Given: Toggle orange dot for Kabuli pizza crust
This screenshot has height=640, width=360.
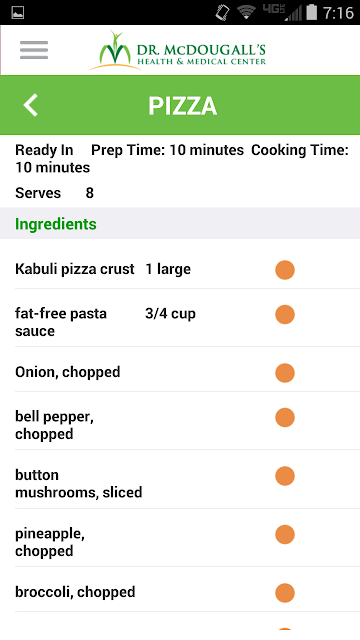Looking at the screenshot, I should pyautogui.click(x=285, y=270).
